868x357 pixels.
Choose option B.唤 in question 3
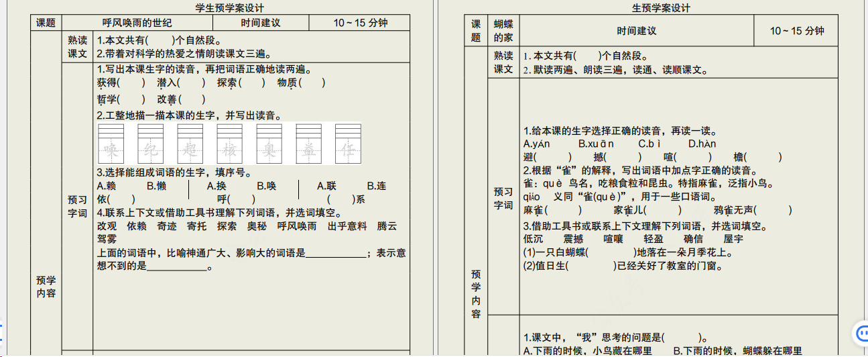[267, 186]
